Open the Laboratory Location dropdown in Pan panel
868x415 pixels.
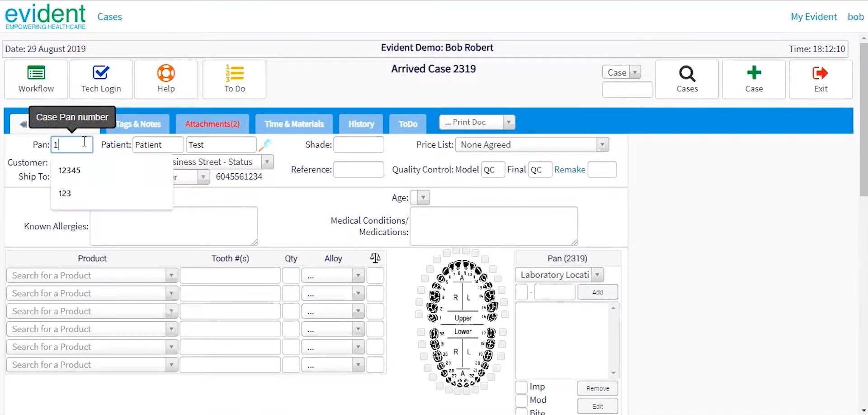coord(598,275)
